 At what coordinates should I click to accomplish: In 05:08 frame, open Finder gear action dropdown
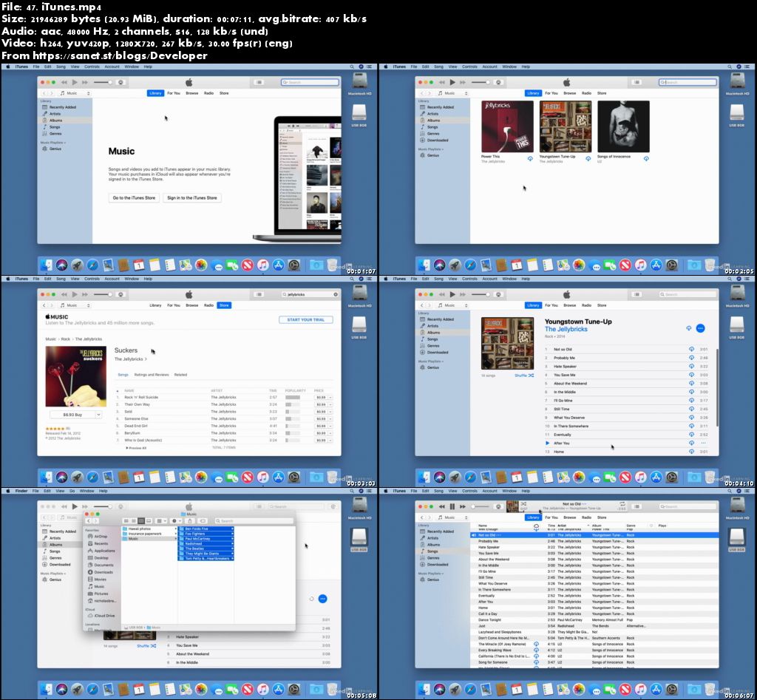pyautogui.click(x=177, y=521)
